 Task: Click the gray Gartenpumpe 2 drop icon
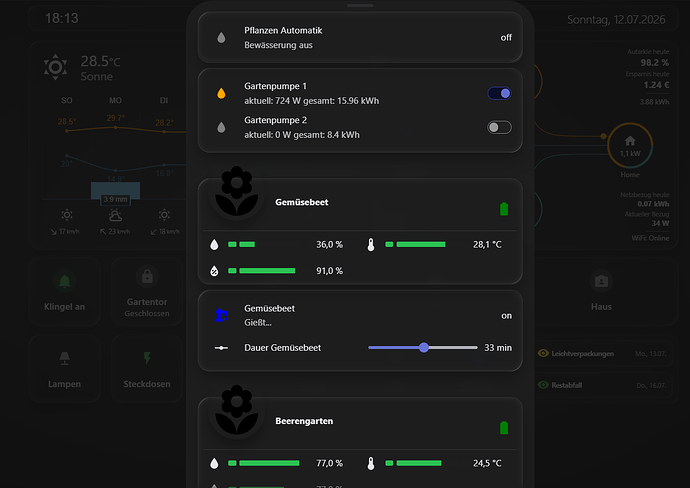coord(221,127)
